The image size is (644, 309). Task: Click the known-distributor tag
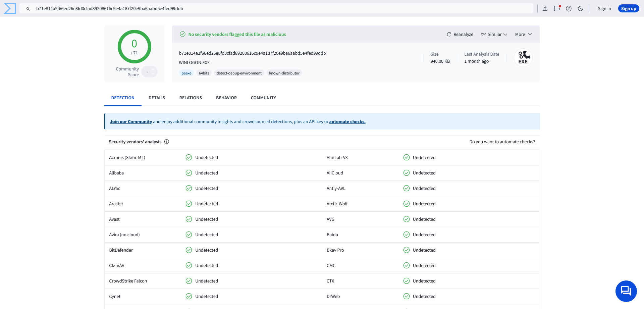tap(284, 73)
